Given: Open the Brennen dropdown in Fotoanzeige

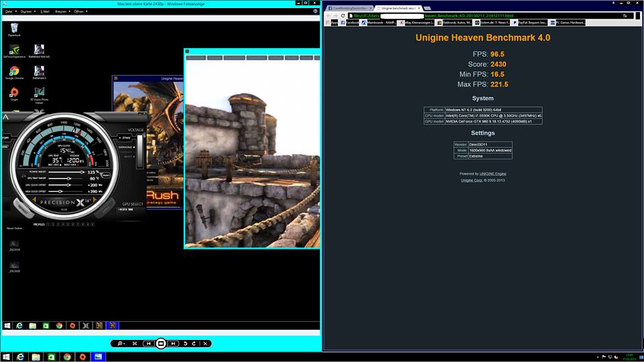Looking at the screenshot, I should (62, 11).
